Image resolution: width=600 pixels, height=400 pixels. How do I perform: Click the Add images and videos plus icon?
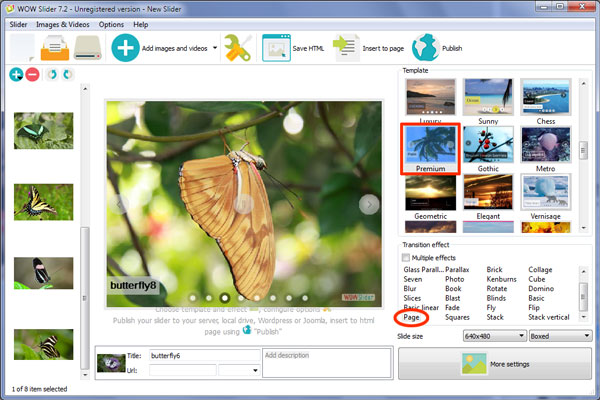(x=125, y=48)
